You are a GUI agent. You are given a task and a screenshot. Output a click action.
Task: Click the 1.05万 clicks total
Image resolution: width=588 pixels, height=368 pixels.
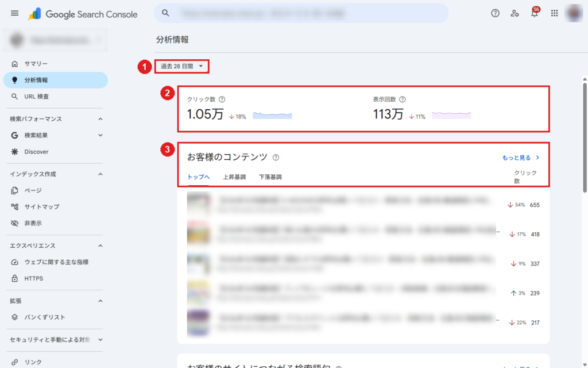pyautogui.click(x=206, y=114)
